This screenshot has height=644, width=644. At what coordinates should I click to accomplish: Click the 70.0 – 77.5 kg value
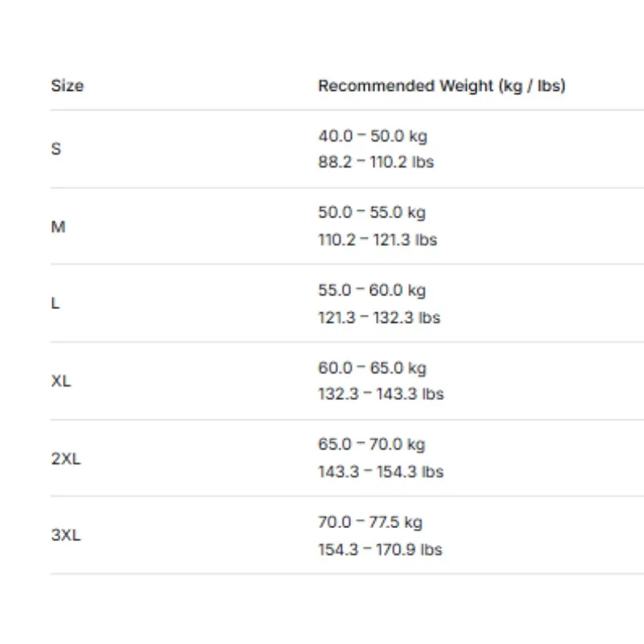(x=370, y=522)
